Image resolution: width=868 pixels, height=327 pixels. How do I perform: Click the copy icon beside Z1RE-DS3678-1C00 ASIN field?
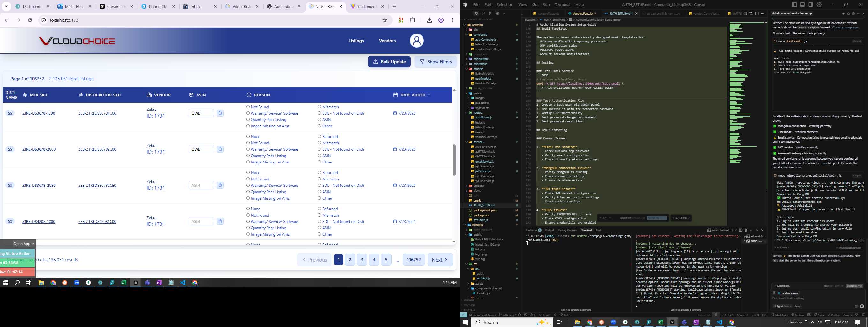(x=220, y=113)
